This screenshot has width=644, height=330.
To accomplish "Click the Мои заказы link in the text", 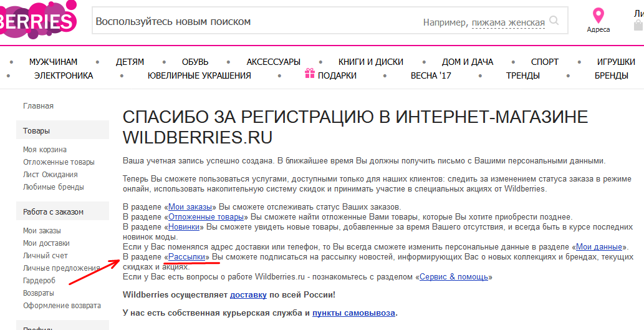I will [190, 206].
